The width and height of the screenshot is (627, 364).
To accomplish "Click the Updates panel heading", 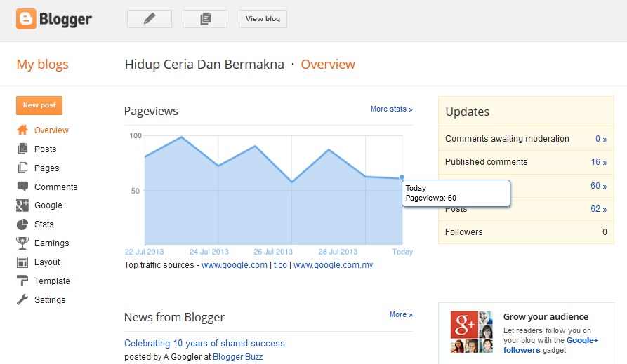I will (x=467, y=112).
